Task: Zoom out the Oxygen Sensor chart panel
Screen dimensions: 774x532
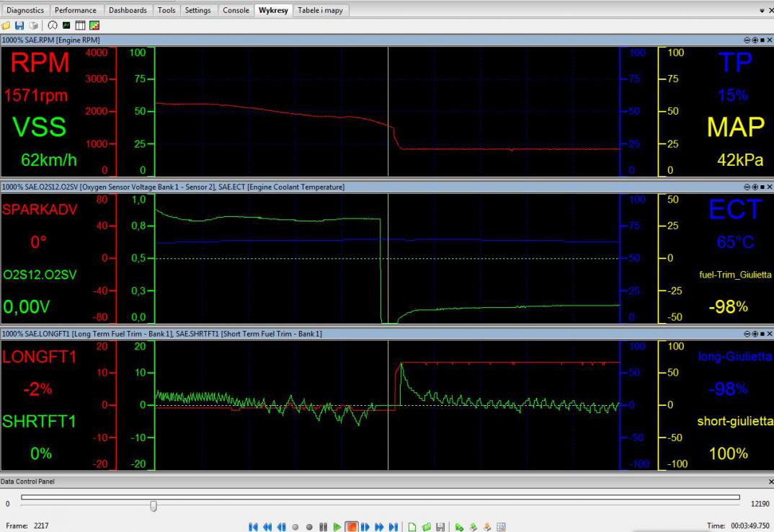Action: (747, 187)
